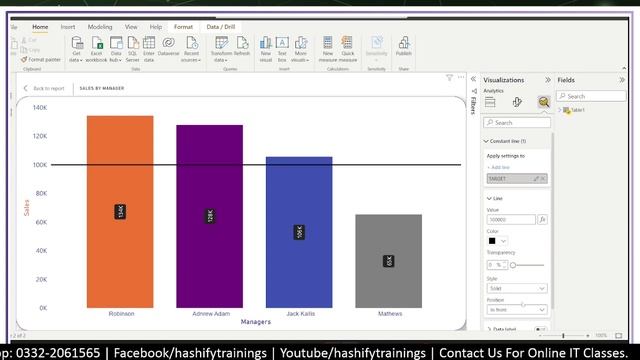Collapse the Visualizations pane

[x=548, y=80]
